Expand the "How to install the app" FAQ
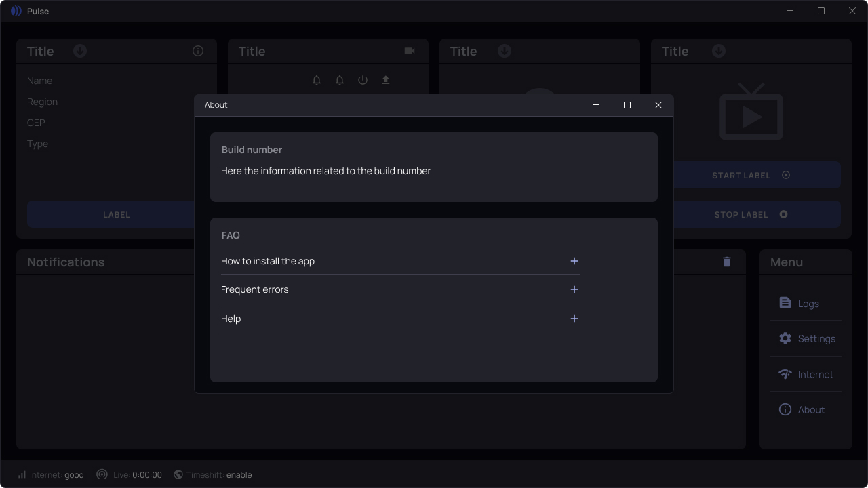The height and width of the screenshot is (488, 868). 400,261
